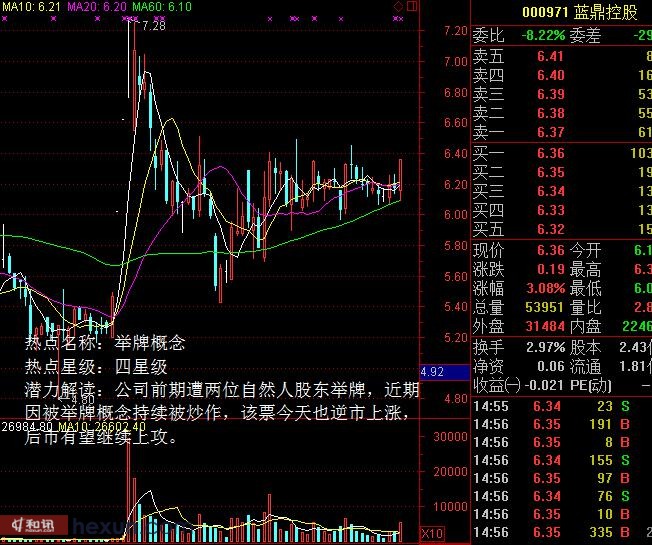Viewport: 652px width, 545px height.
Task: Click the 收益(一) earnings period label
Action: pos(498,386)
